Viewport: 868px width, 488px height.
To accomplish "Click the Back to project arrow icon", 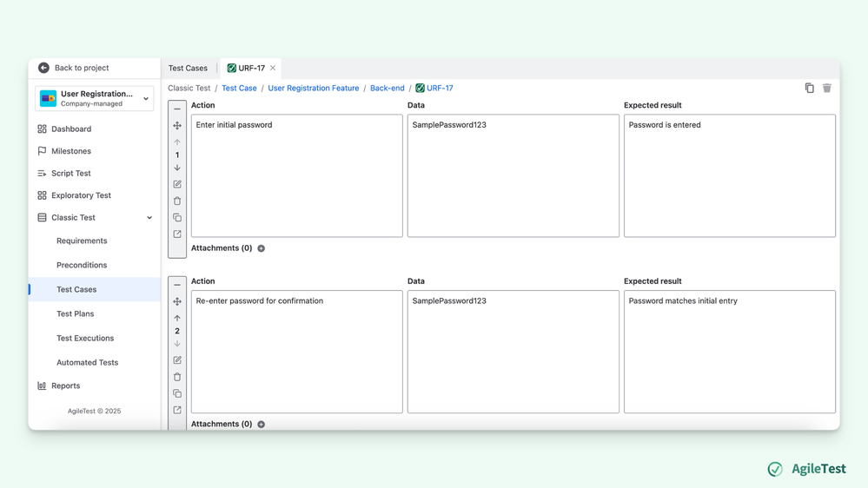I will (43, 68).
